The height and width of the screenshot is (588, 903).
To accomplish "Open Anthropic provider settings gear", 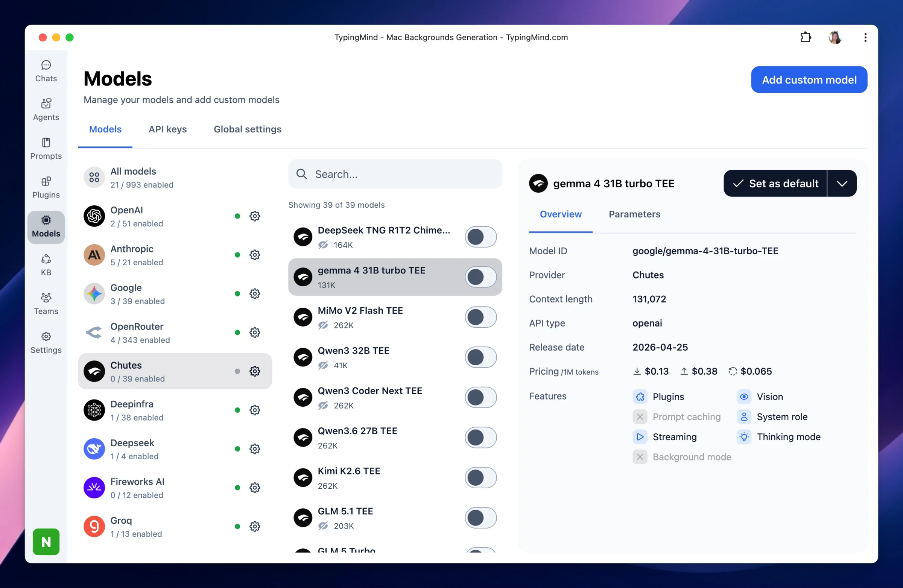I will click(x=255, y=255).
